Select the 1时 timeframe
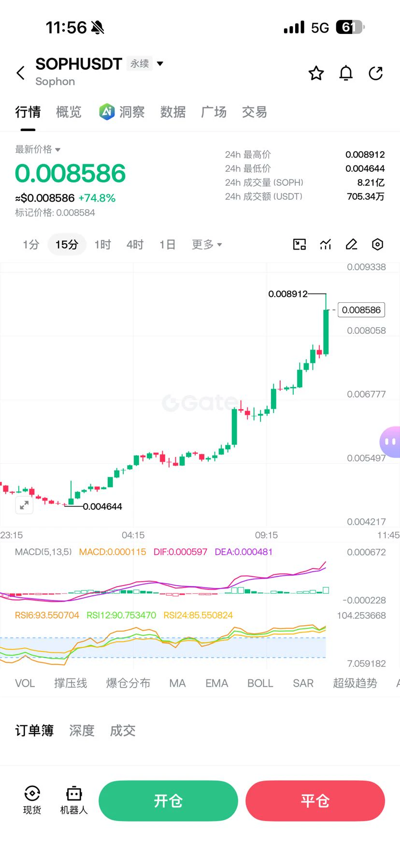The image size is (400, 868). (102, 244)
